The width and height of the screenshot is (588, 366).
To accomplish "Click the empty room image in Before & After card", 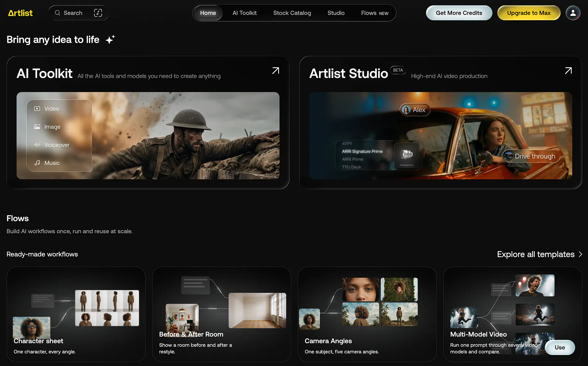I will tap(257, 310).
